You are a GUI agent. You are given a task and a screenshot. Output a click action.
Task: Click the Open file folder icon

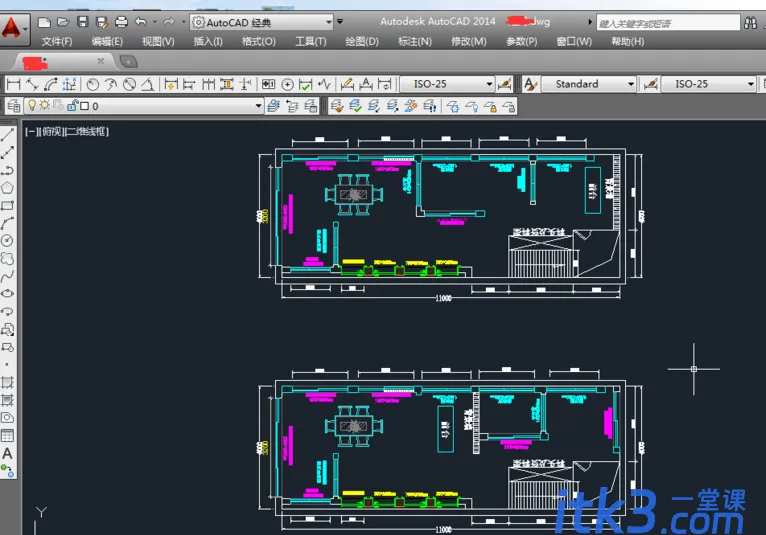pos(63,22)
